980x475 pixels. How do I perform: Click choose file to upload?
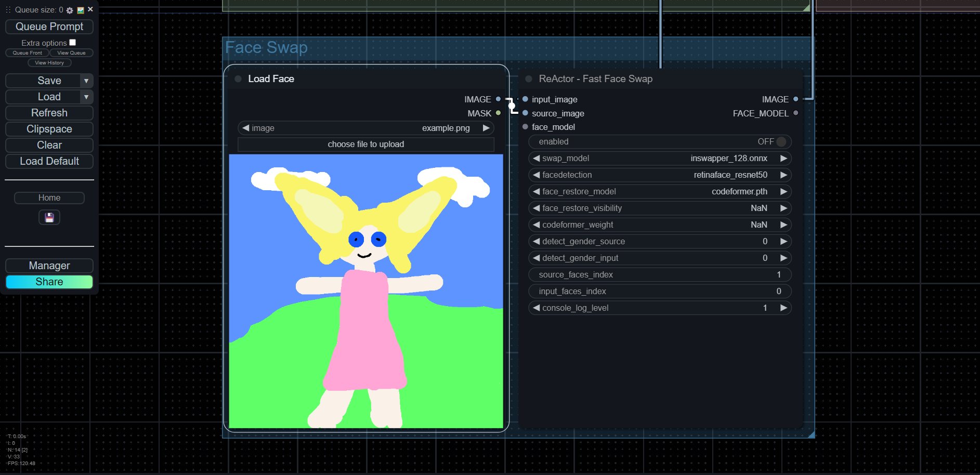click(366, 144)
